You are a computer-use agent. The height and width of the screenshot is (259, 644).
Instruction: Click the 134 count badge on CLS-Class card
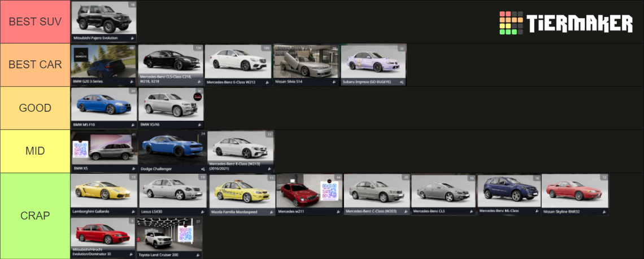pos(199,48)
